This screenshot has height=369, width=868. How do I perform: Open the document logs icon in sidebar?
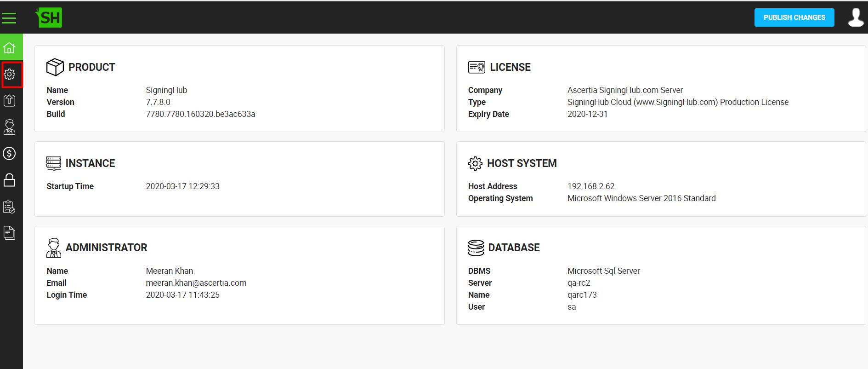(10, 233)
